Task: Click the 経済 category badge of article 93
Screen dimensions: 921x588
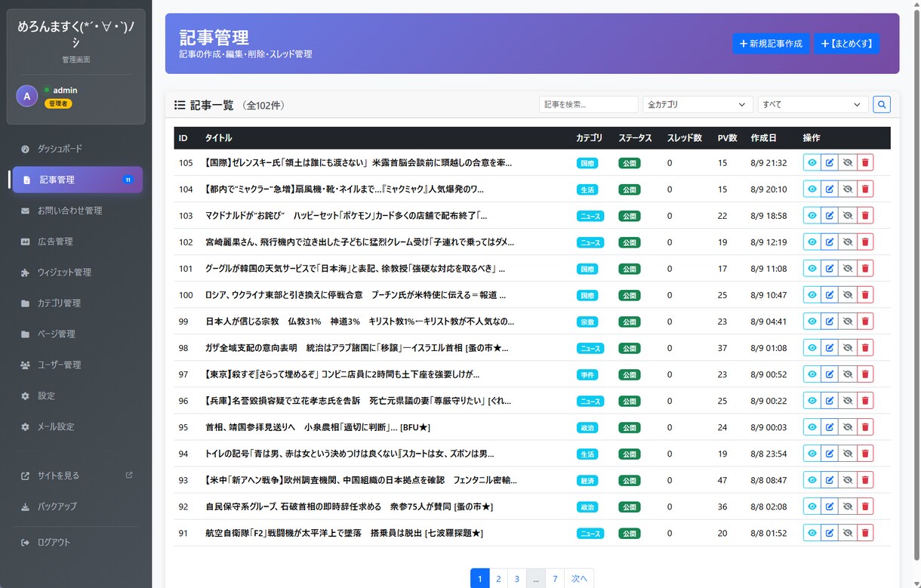Action: [587, 481]
